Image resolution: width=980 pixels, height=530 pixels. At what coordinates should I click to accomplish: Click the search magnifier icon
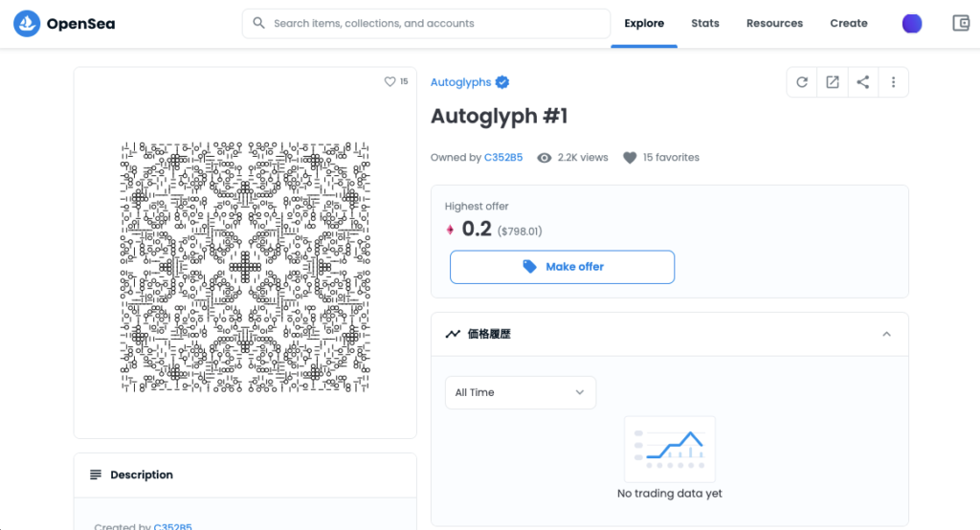coord(258,23)
